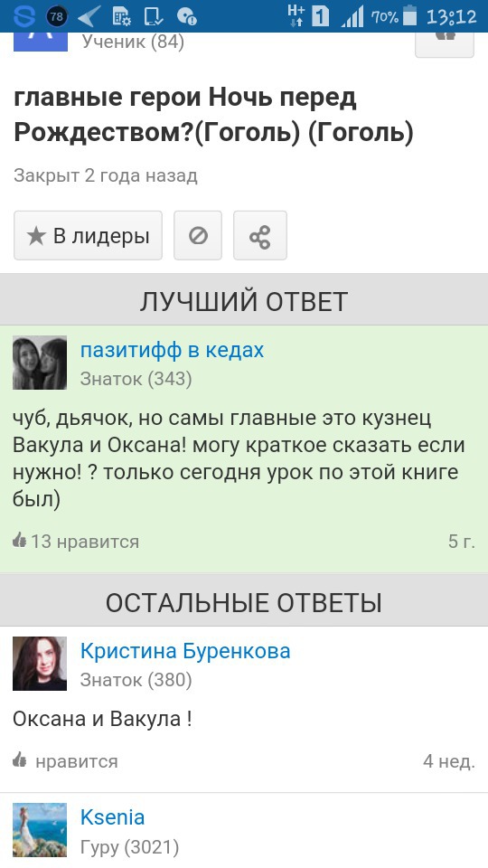Open Кристина Буренкова profile link

(x=185, y=651)
